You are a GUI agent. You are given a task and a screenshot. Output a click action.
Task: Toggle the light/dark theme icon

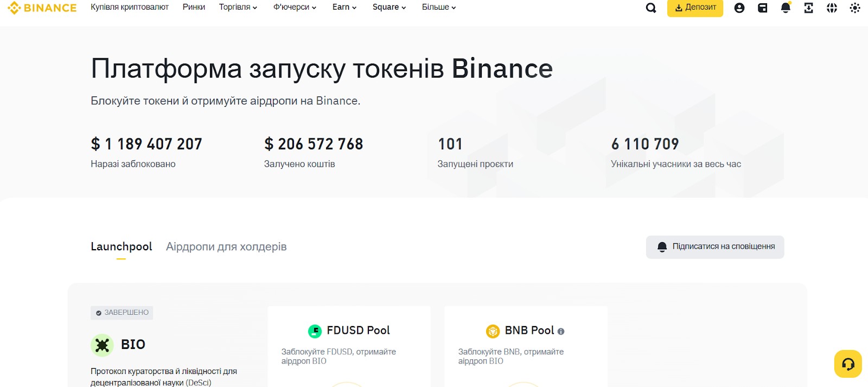coord(855,8)
